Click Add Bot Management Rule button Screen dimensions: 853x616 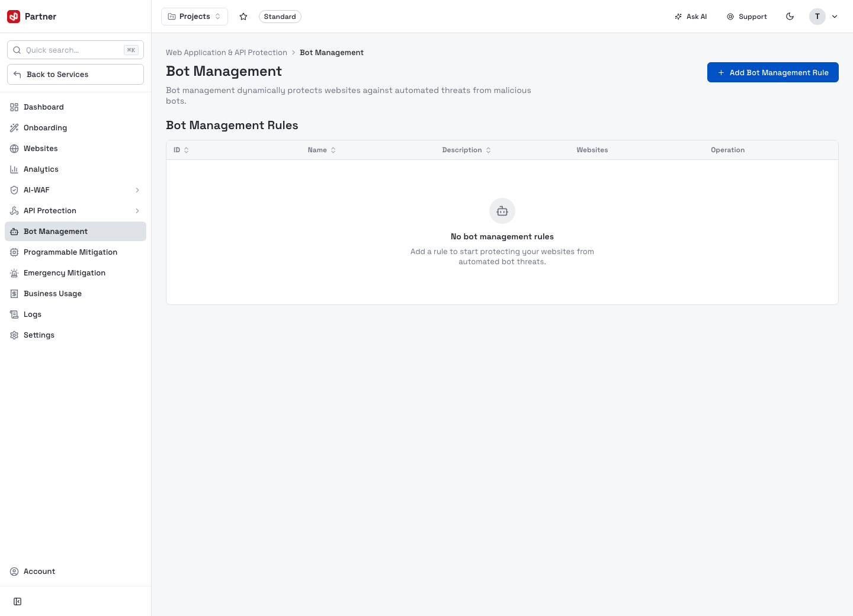(x=772, y=72)
